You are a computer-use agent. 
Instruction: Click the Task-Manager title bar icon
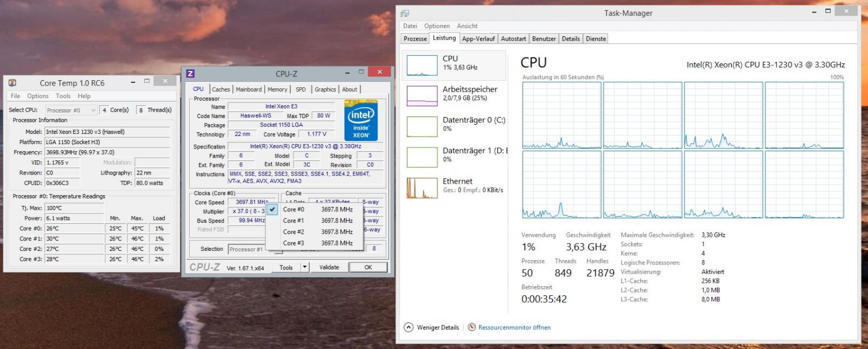pyautogui.click(x=405, y=13)
